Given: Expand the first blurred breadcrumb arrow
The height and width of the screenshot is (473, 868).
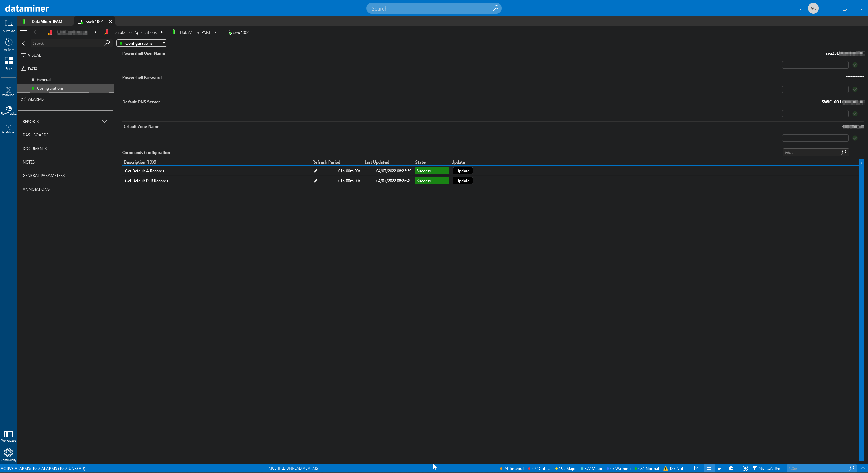Looking at the screenshot, I should [96, 32].
